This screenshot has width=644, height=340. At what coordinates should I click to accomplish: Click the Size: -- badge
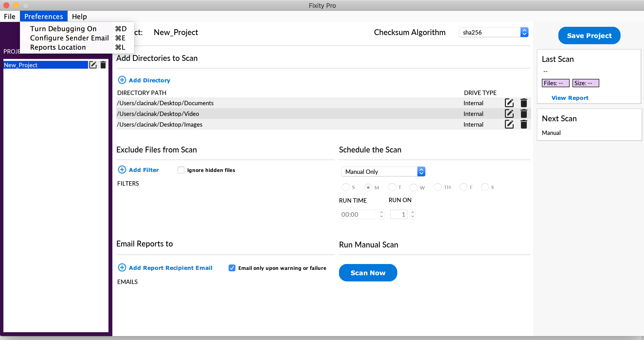pyautogui.click(x=585, y=83)
